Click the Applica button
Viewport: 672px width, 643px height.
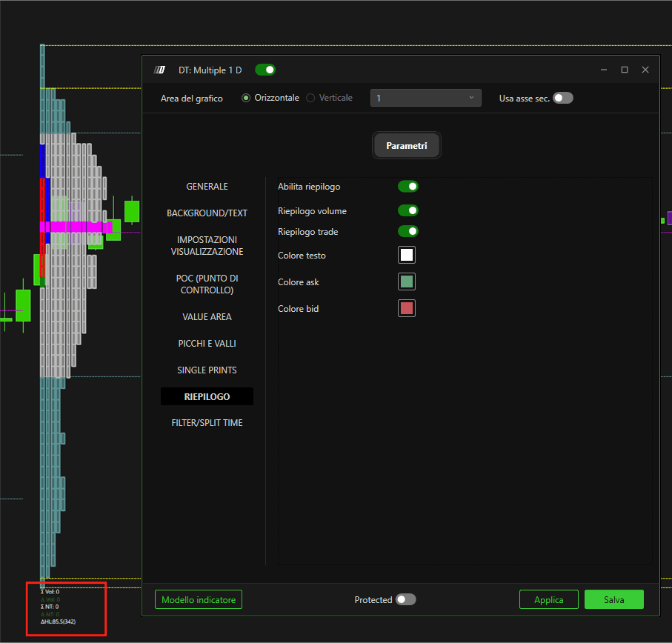(x=548, y=599)
